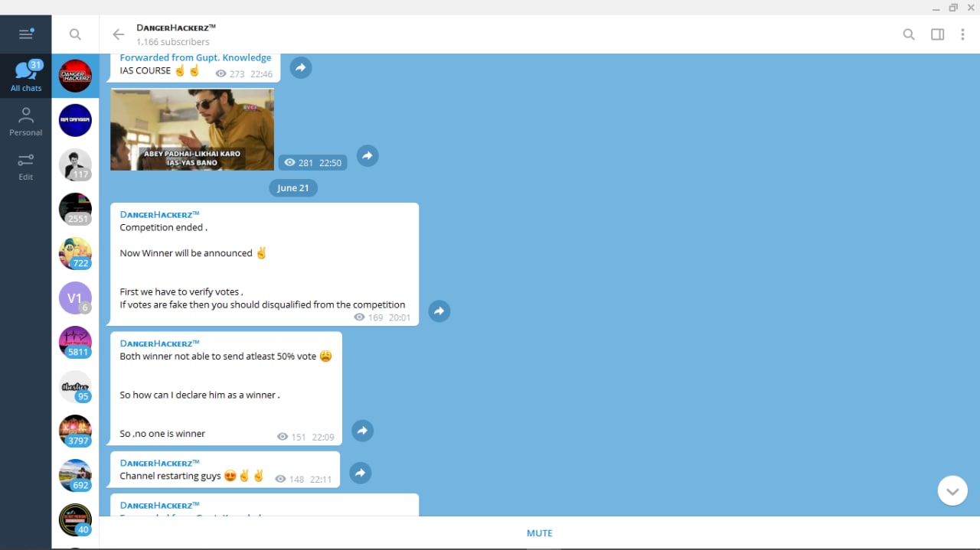The width and height of the screenshot is (980, 550).
Task: Click the 'So ,no one is winner' text
Action: (x=162, y=434)
